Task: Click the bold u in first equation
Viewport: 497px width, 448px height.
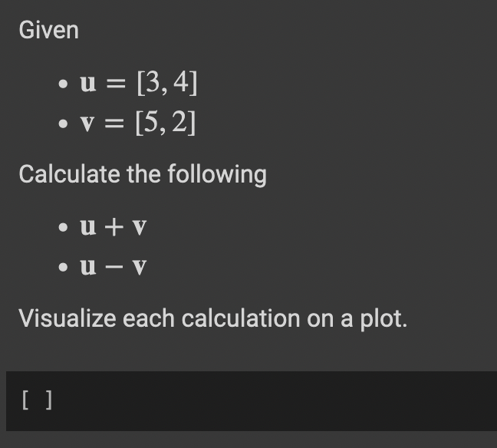Action: click(87, 83)
